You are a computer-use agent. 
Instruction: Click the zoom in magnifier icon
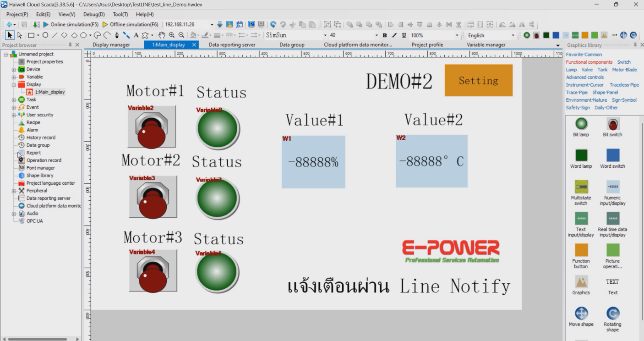pos(172,35)
